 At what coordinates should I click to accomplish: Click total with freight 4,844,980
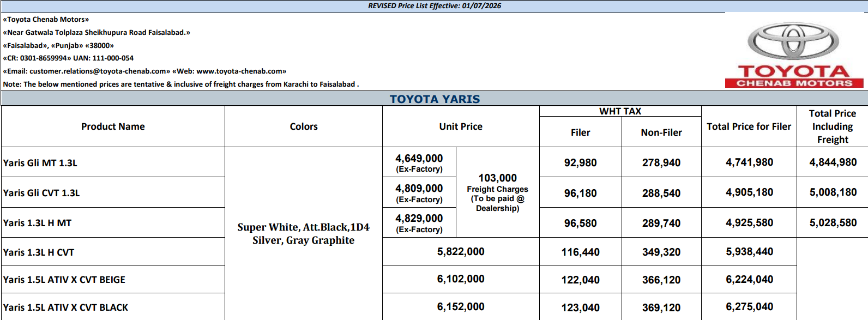pos(833,162)
